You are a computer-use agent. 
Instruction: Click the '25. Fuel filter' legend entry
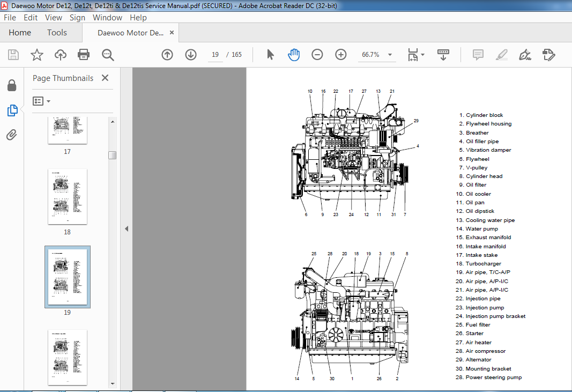coord(473,324)
